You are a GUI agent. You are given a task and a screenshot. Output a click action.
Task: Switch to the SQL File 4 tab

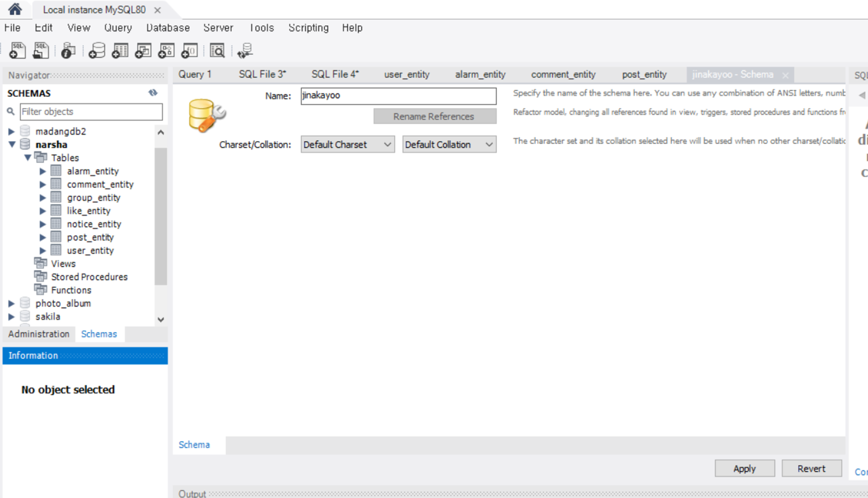(x=335, y=74)
